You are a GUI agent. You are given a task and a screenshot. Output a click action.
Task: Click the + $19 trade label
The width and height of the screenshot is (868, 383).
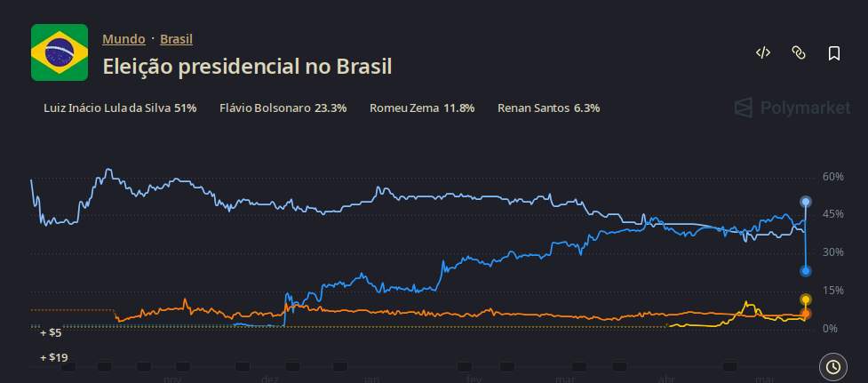(53, 357)
